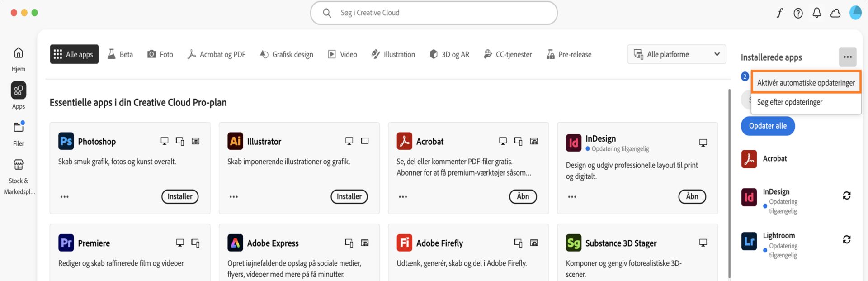Switch to the 3D og AR tab
The height and width of the screenshot is (281, 868).
point(449,54)
